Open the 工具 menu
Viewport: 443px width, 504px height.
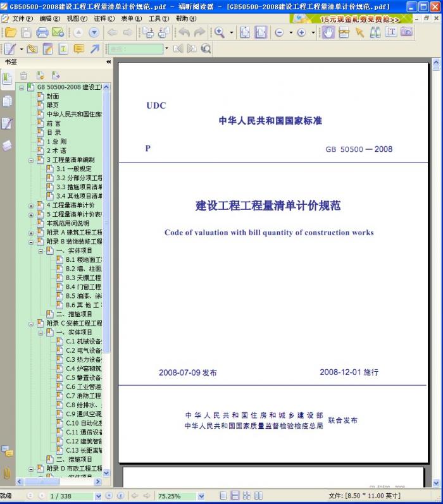tap(156, 19)
